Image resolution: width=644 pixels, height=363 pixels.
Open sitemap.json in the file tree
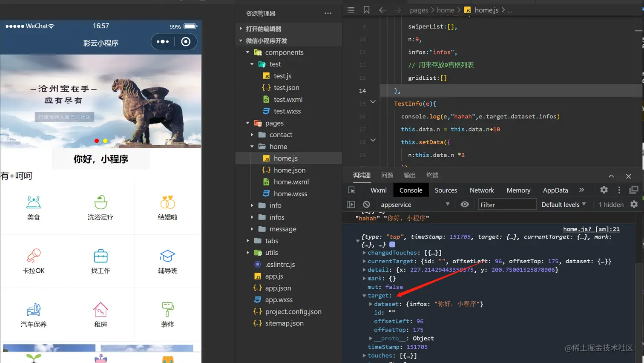coord(284,323)
